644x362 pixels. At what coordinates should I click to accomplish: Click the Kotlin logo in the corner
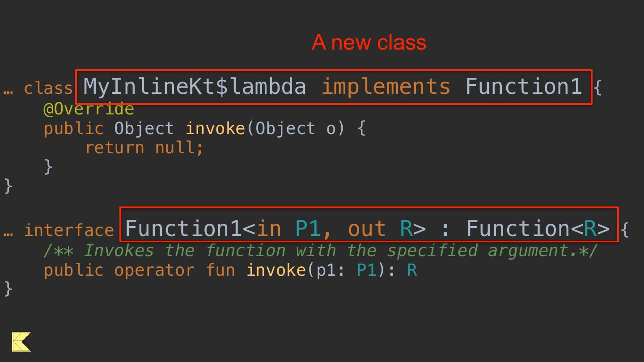click(x=21, y=342)
